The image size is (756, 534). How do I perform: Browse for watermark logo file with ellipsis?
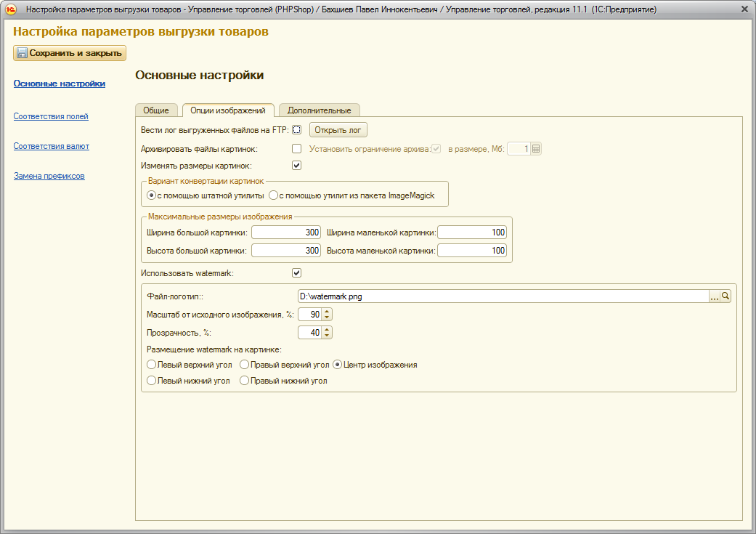point(714,296)
